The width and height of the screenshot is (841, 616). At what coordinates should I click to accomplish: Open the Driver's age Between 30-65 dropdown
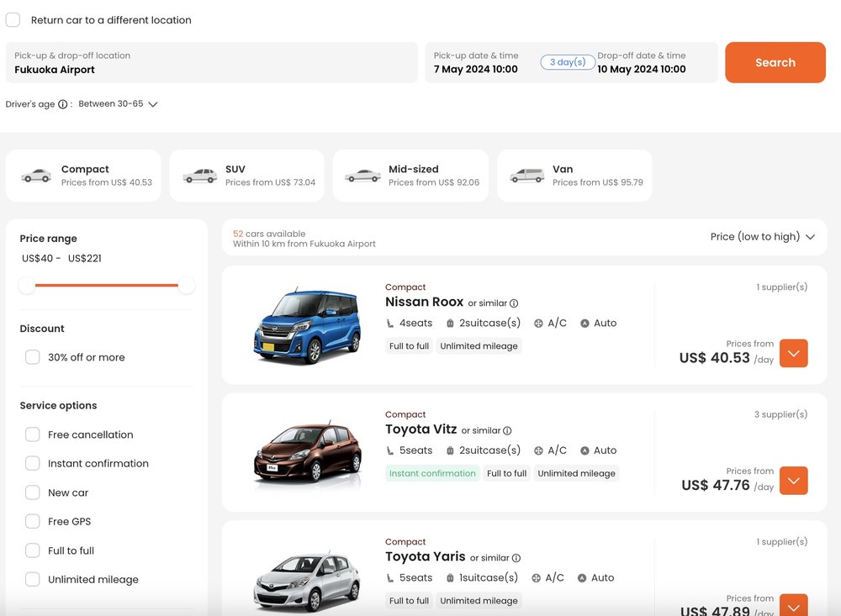(118, 104)
